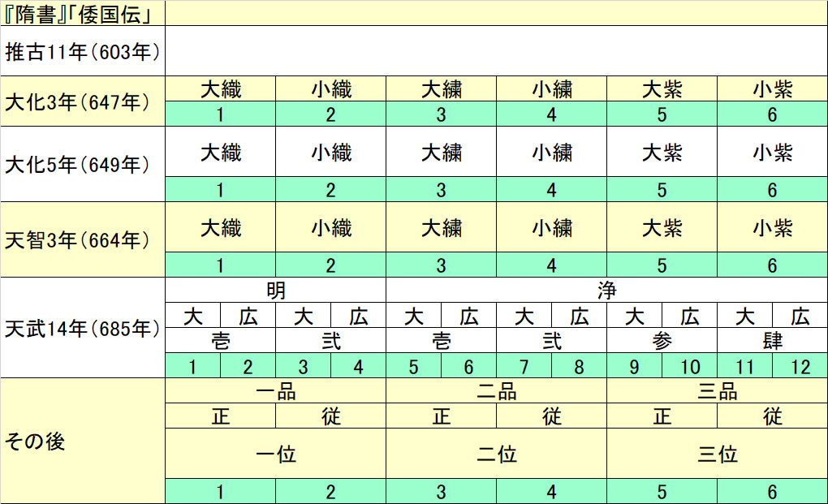Select the 大化3年(647年) row label
Image resolution: width=828 pixels, height=504 pixels.
click(x=82, y=102)
